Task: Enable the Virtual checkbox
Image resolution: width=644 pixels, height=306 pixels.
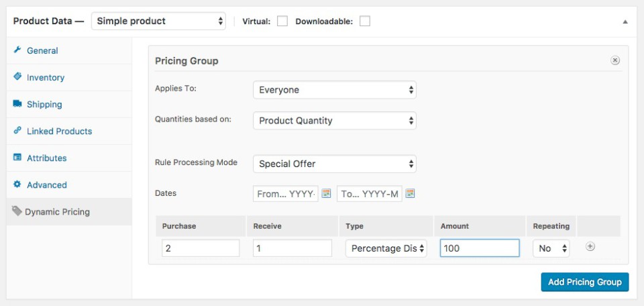Action: tap(282, 21)
